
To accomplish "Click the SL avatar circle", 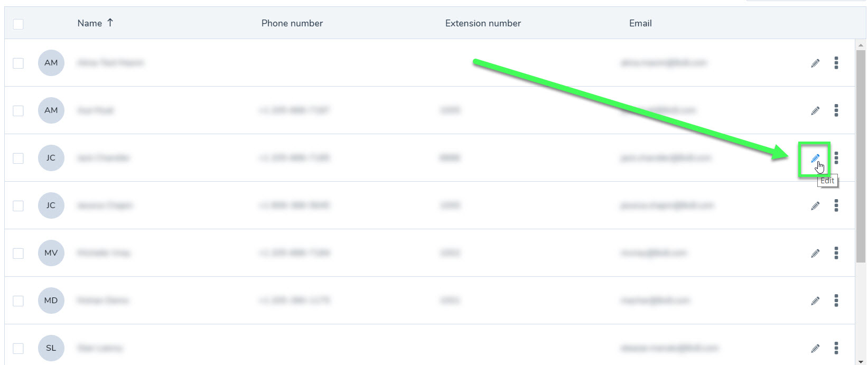I will pos(51,348).
